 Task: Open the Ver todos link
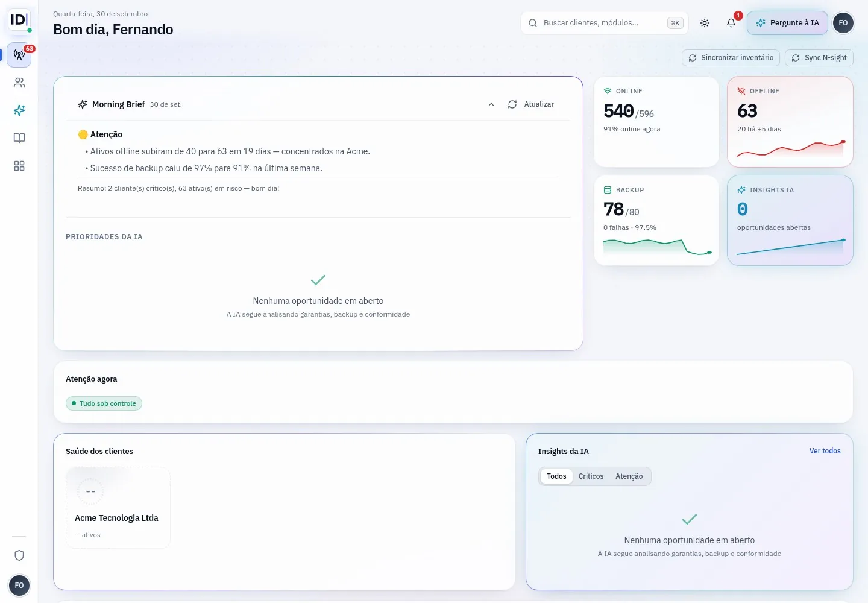(825, 451)
